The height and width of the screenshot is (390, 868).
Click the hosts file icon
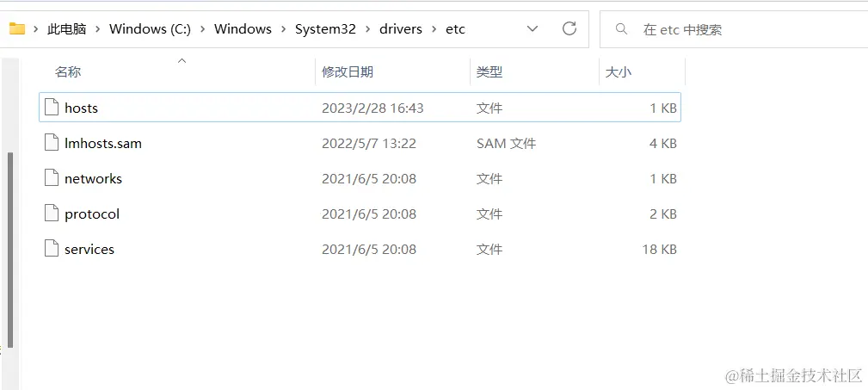pyautogui.click(x=52, y=108)
